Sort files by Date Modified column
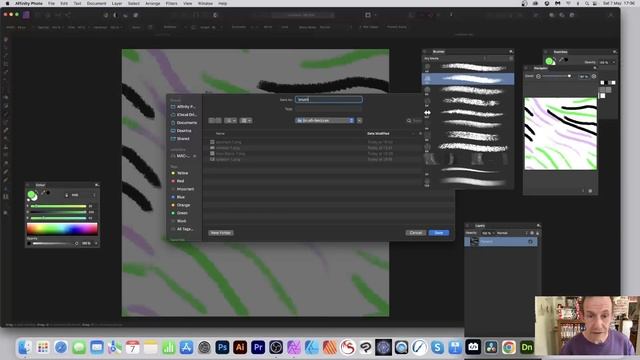This screenshot has width=640, height=360. [x=378, y=133]
